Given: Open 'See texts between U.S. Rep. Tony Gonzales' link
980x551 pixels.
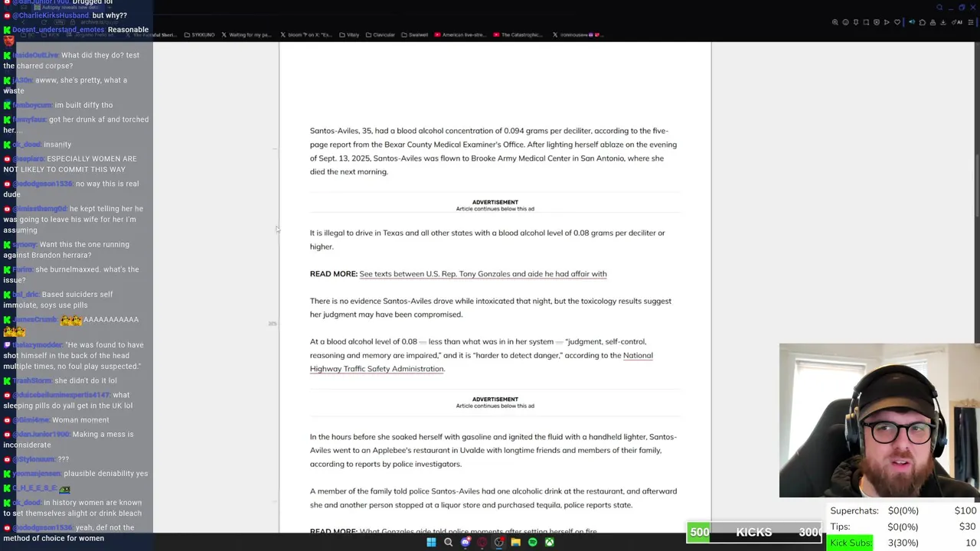Looking at the screenshot, I should click(x=483, y=274).
